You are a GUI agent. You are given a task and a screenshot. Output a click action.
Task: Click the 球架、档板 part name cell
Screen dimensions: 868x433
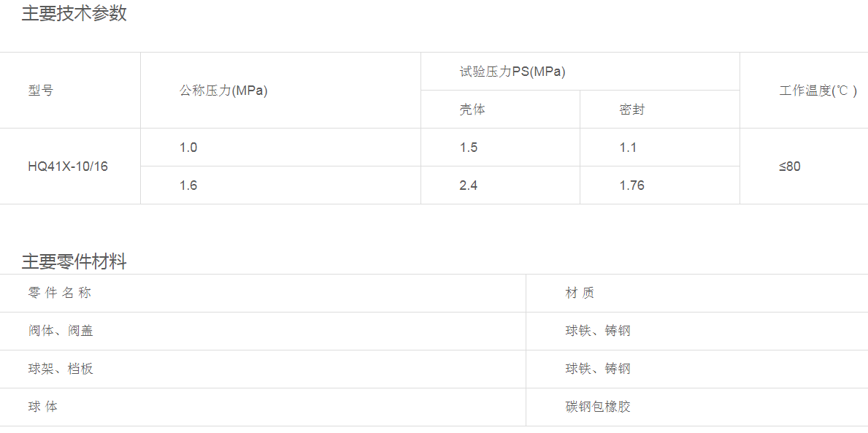tap(61, 369)
